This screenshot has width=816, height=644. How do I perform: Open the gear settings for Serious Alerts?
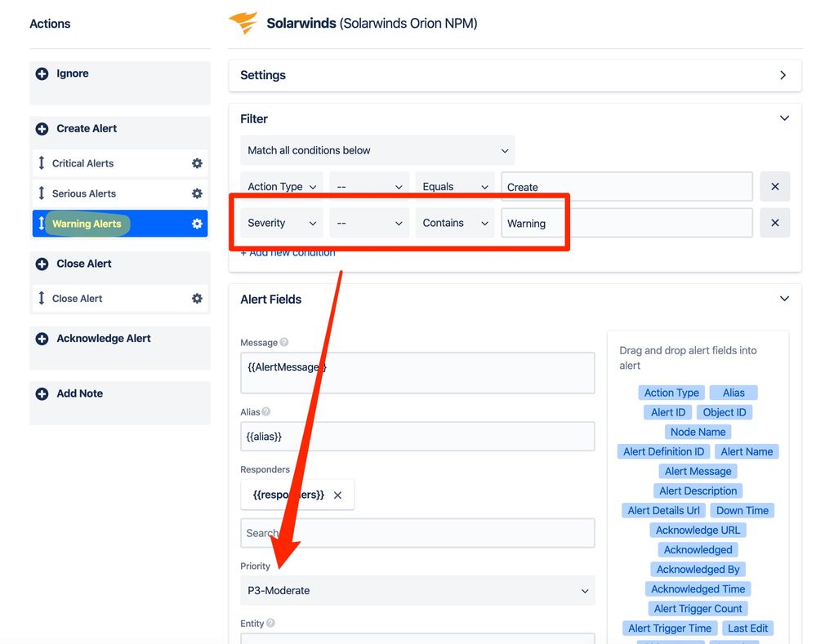(x=197, y=193)
